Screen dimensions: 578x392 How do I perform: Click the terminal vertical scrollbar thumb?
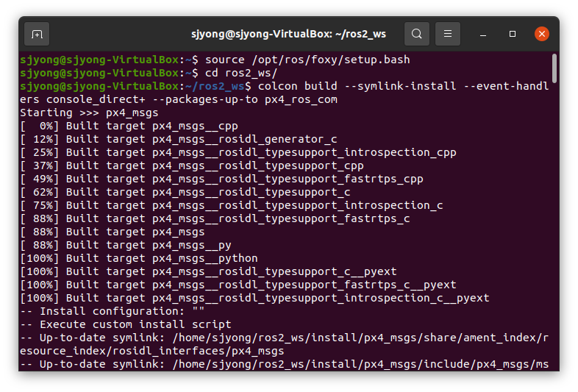click(554, 68)
